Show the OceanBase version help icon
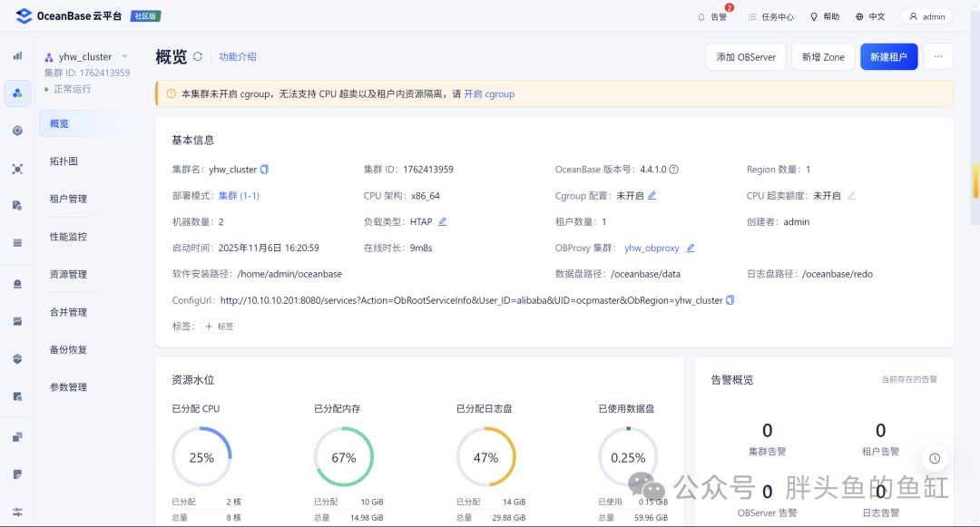The height and width of the screenshot is (527, 980). pos(673,170)
